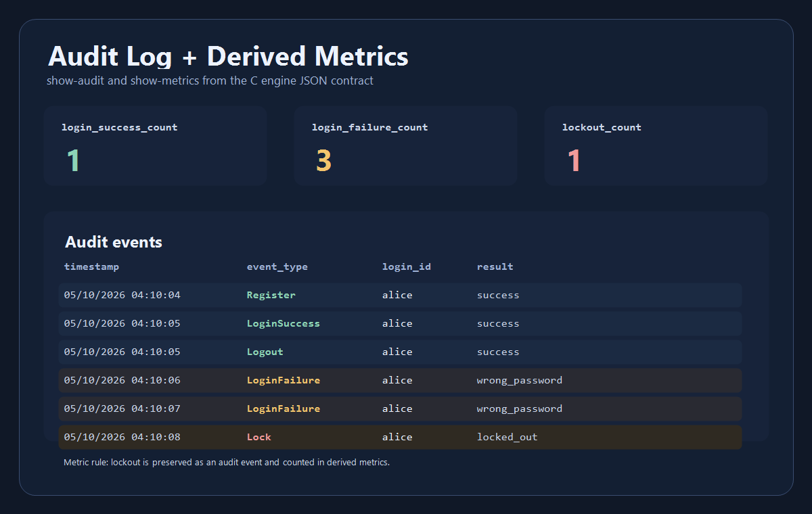The width and height of the screenshot is (812, 514).
Task: Click the green number under login_success_count
Action: point(73,160)
